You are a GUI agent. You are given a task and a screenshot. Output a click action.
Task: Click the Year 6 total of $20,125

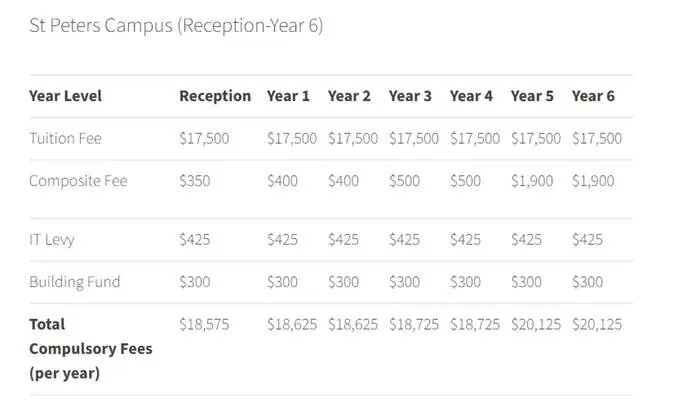tap(597, 324)
